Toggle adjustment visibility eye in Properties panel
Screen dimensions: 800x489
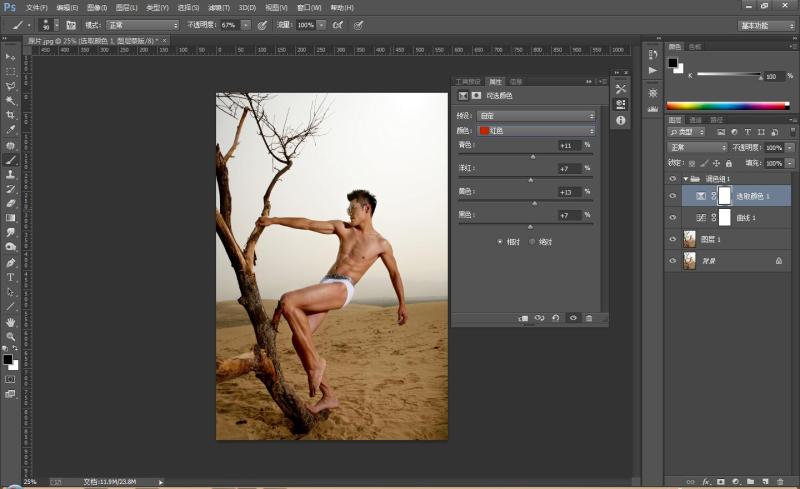coord(573,318)
